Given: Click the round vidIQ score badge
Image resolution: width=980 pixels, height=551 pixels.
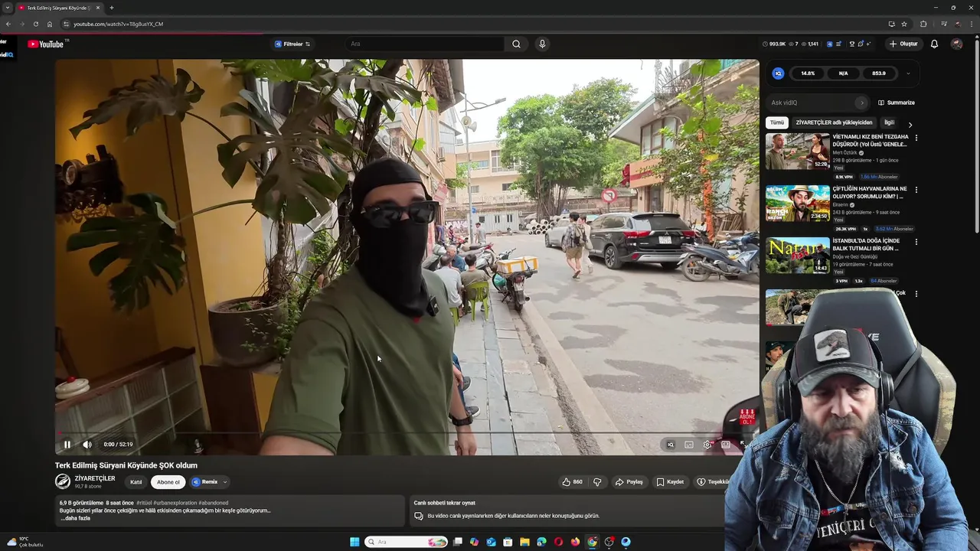Looking at the screenshot, I should [779, 73].
